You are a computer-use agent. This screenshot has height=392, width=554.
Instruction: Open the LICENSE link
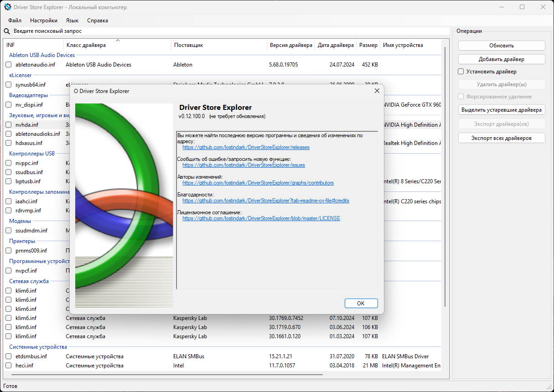coord(261,218)
